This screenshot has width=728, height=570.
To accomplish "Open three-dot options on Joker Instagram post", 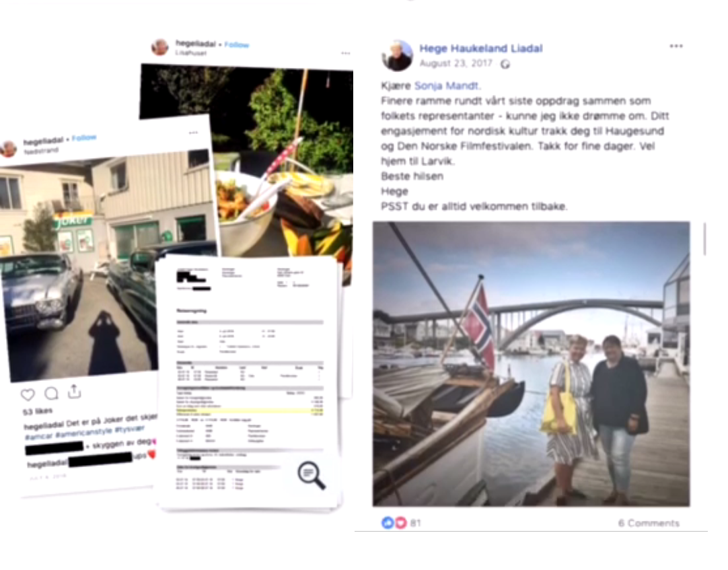I will tap(193, 133).
